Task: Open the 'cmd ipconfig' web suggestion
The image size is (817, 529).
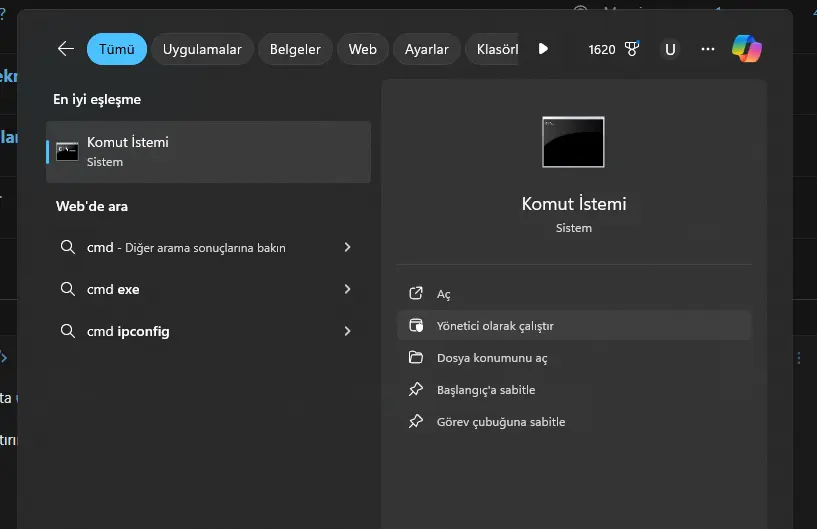Action: (x=208, y=331)
